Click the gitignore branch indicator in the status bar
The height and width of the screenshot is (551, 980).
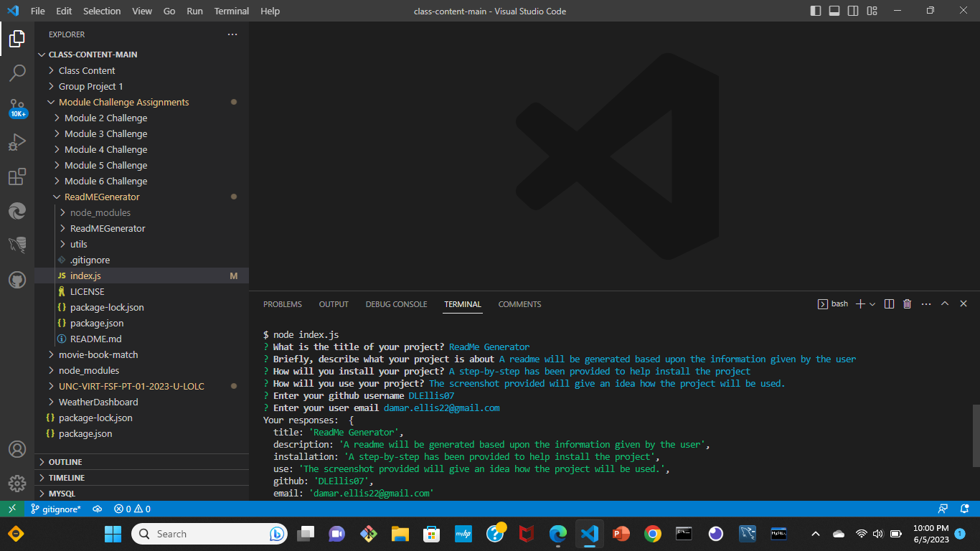click(55, 509)
